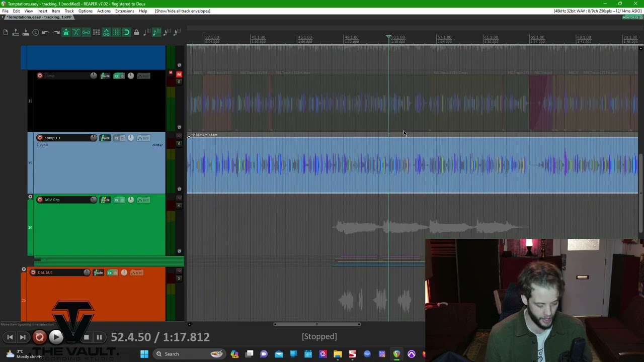Open routing for the muted comp track

(105, 76)
